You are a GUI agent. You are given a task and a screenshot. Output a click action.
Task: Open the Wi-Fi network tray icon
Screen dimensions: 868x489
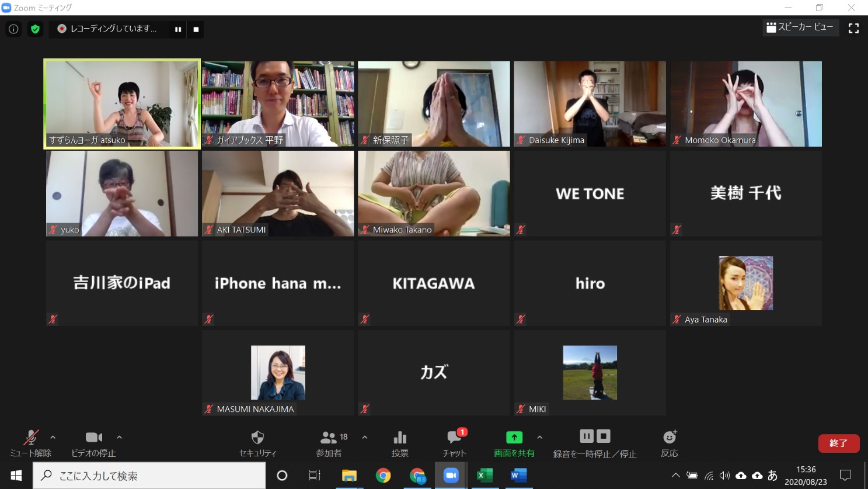[709, 476]
